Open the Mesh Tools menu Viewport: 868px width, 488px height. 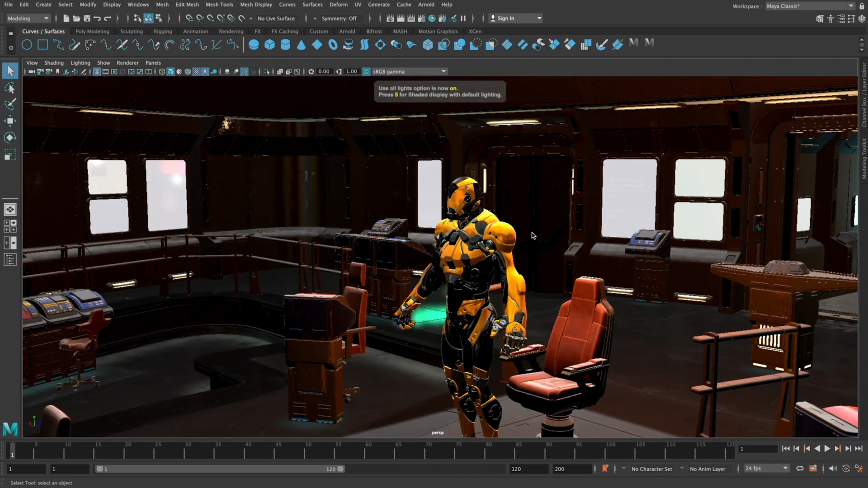pos(219,5)
